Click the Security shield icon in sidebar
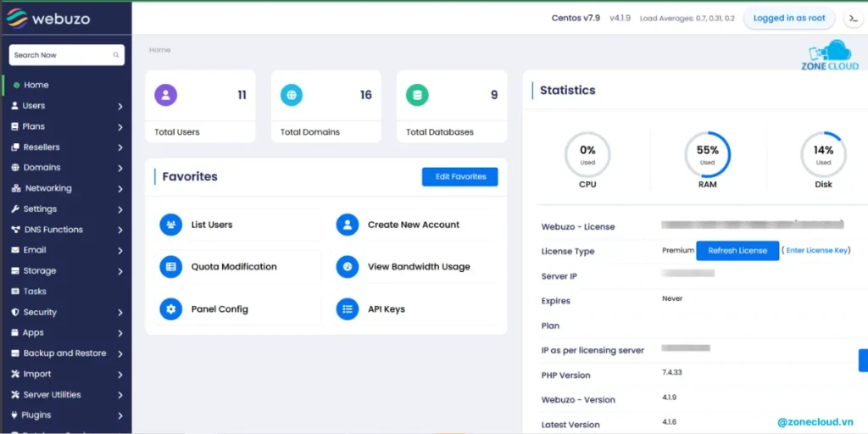 pos(15,312)
